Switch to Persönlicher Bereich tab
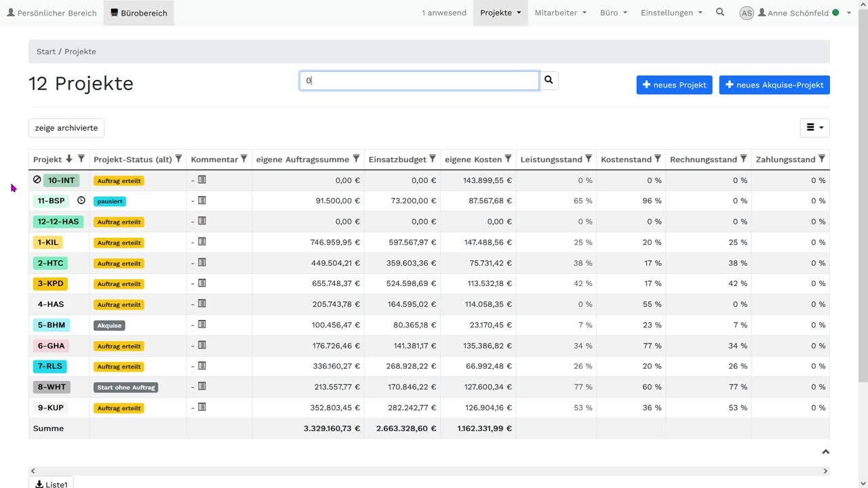 (x=52, y=13)
